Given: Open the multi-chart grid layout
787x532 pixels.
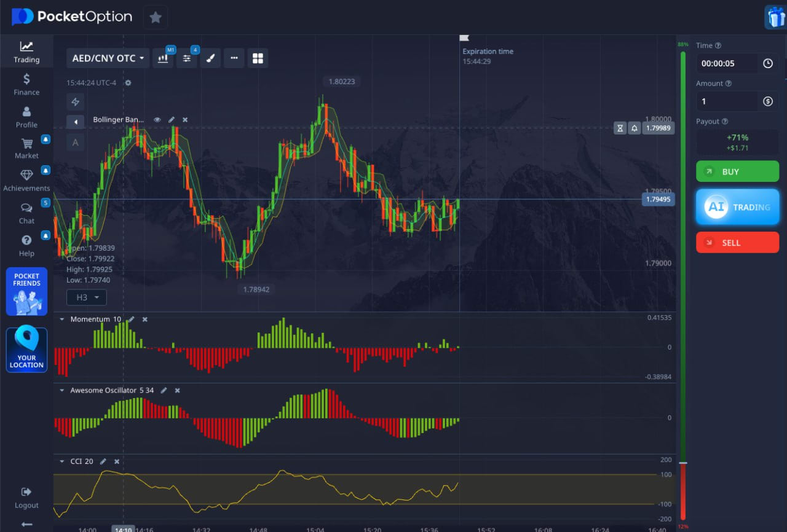Looking at the screenshot, I should click(258, 58).
